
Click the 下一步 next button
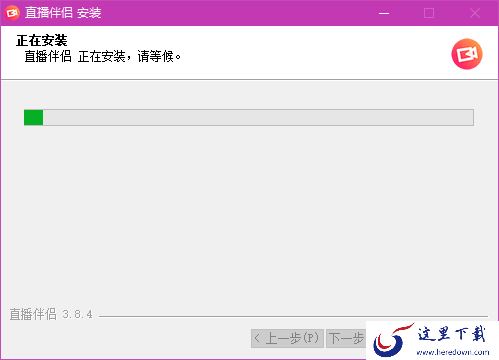pos(346,338)
